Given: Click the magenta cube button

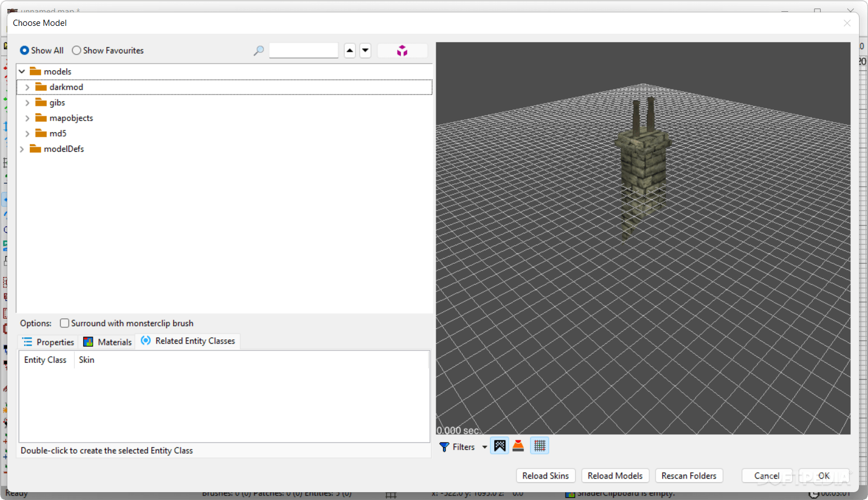Looking at the screenshot, I should 403,51.
